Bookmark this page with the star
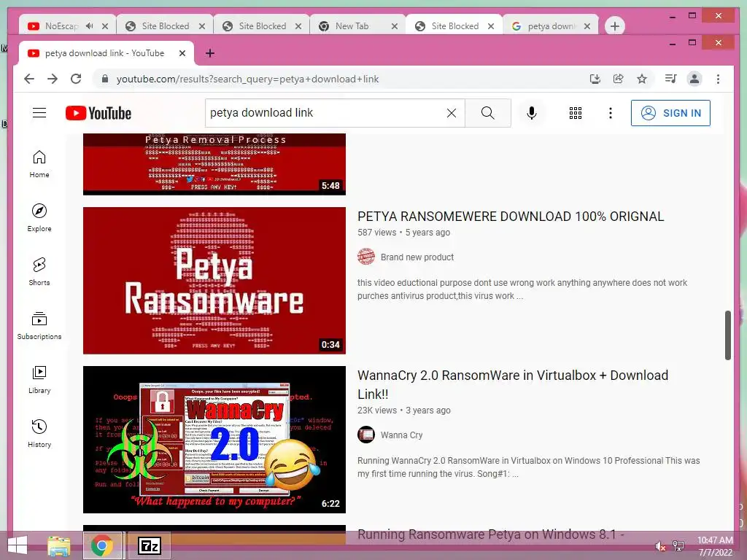This screenshot has height=560, width=747. pyautogui.click(x=642, y=79)
